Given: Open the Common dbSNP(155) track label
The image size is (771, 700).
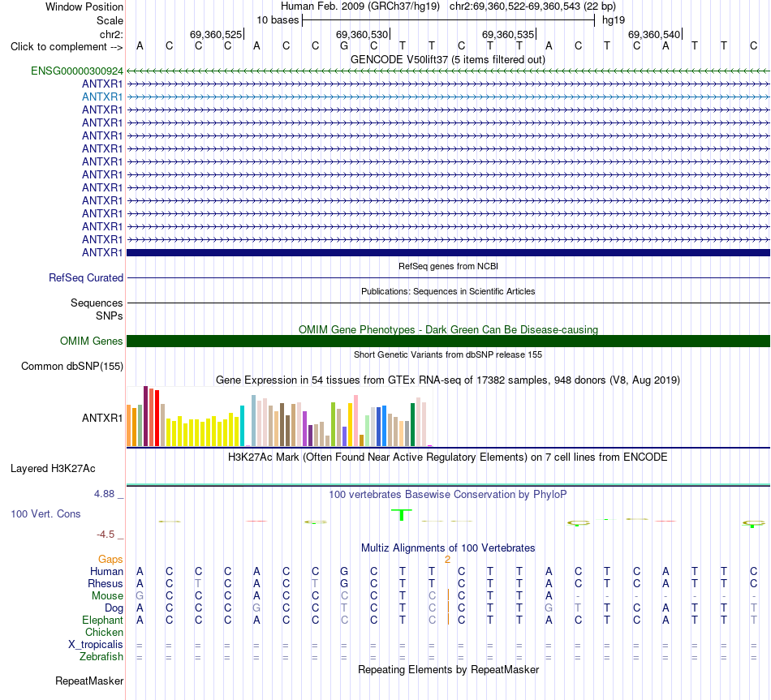Looking at the screenshot, I should tap(71, 366).
